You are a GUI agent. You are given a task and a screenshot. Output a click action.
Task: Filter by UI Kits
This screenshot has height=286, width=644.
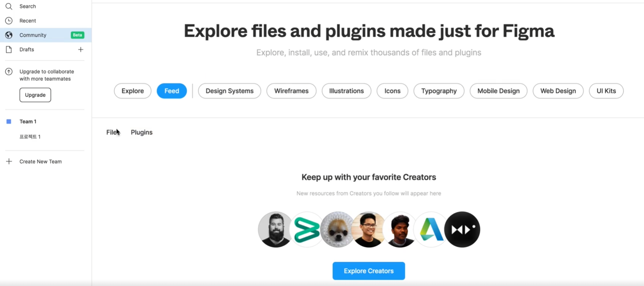click(x=606, y=91)
